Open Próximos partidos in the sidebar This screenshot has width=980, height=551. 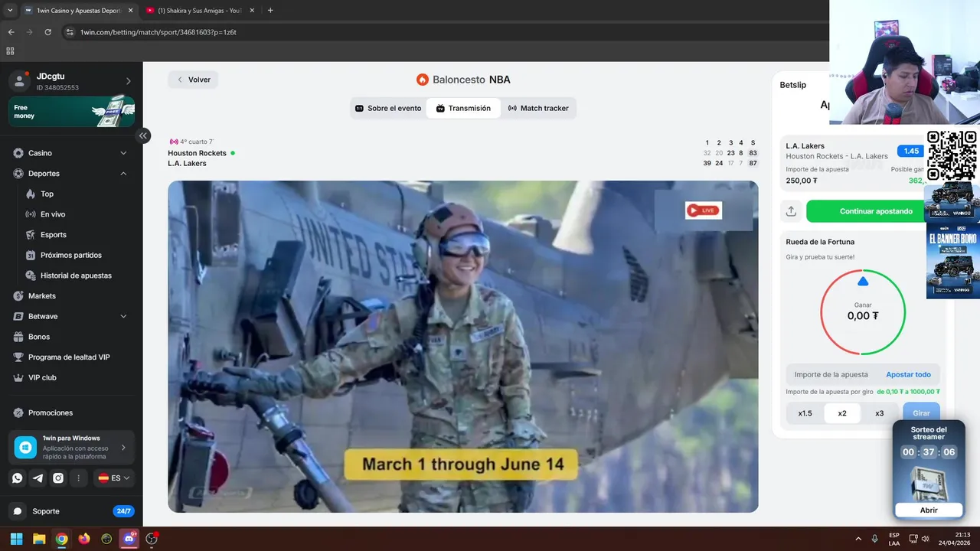click(x=71, y=256)
